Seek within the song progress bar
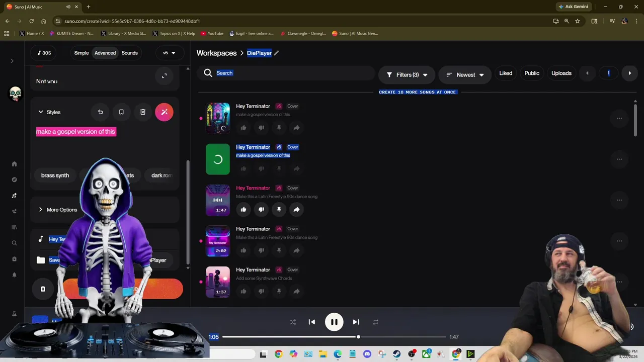This screenshot has height=362, width=644. 334,337
